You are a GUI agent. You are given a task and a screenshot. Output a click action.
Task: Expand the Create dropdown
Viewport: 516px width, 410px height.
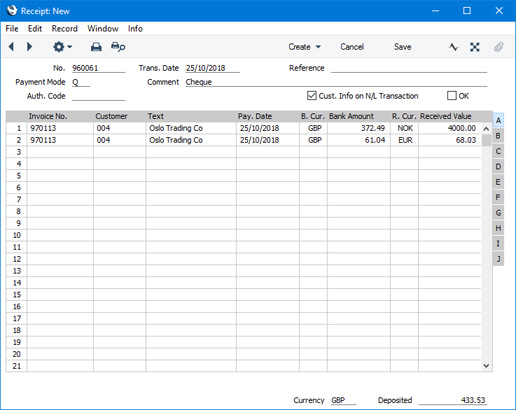(x=304, y=47)
